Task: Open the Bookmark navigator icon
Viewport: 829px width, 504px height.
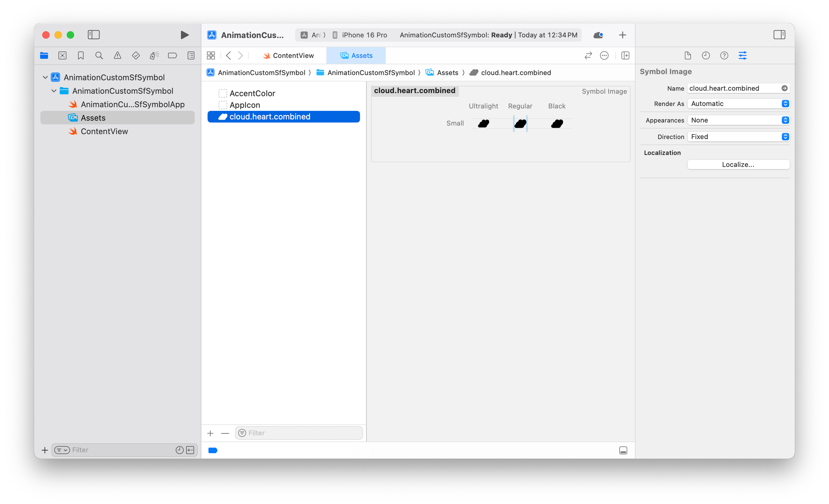Action: (x=80, y=55)
